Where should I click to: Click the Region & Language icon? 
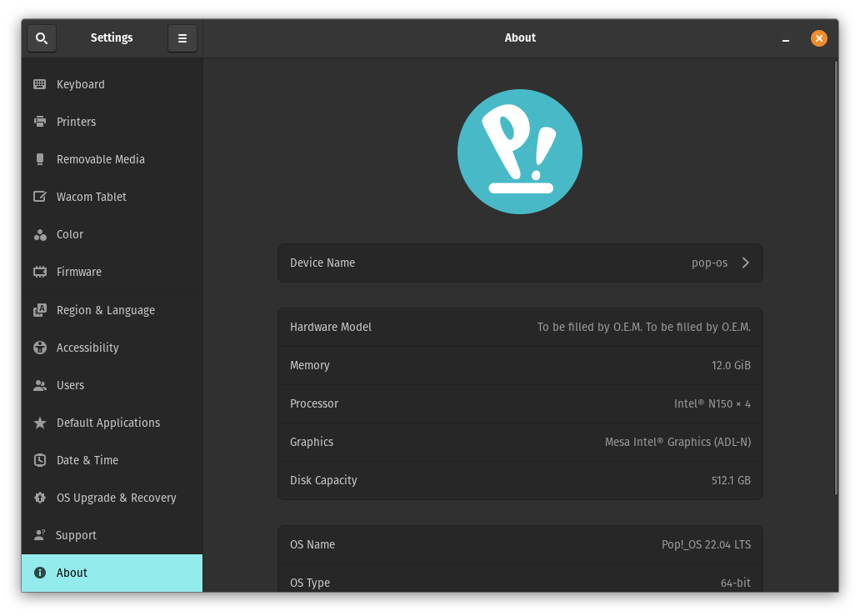(39, 310)
